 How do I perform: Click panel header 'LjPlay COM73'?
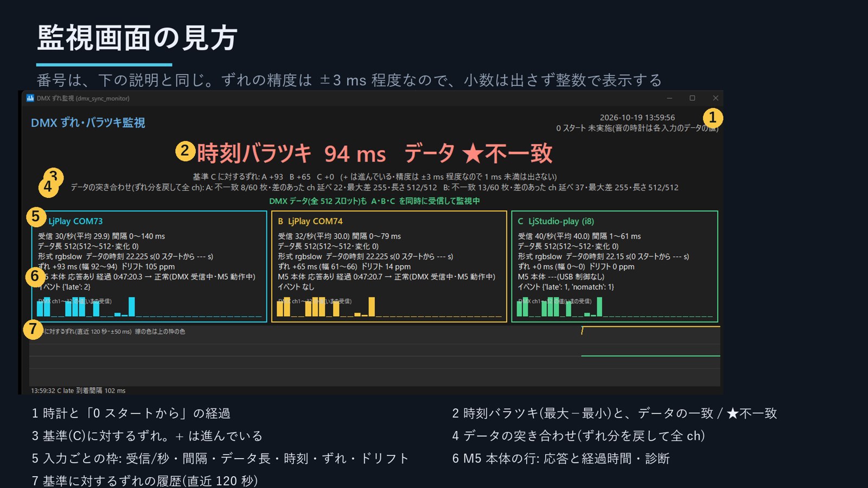[75, 221]
